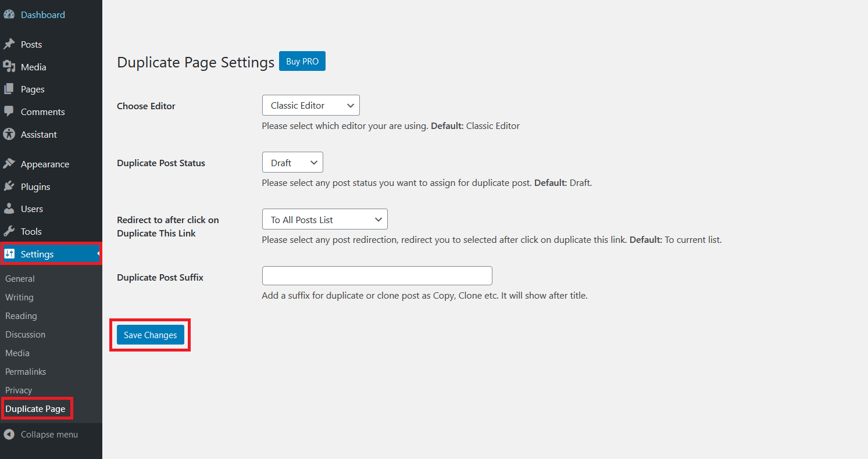Click the 'Redirect to after click on' label
This screenshot has width=868, height=459.
point(168,220)
